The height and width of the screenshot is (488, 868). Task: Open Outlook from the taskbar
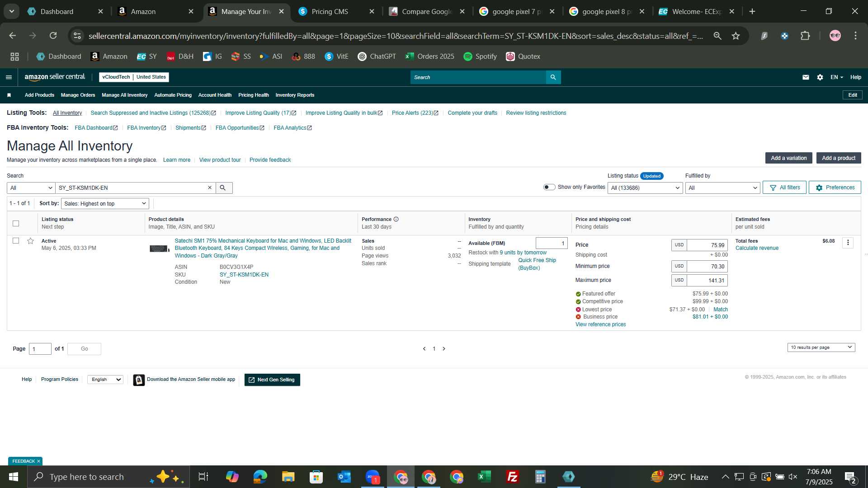coord(344,477)
